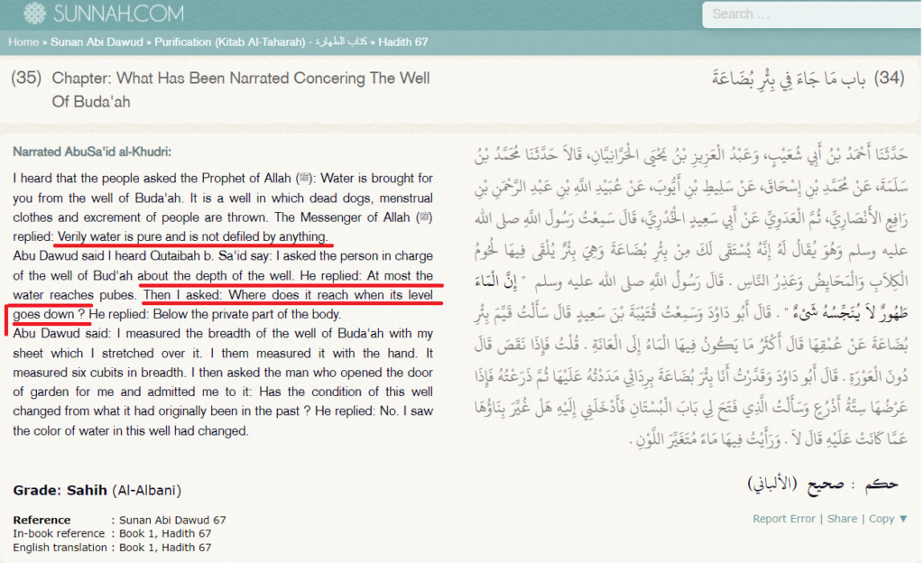
Task: Click Arabic grade text حكم صحيح
Action: pos(823,485)
